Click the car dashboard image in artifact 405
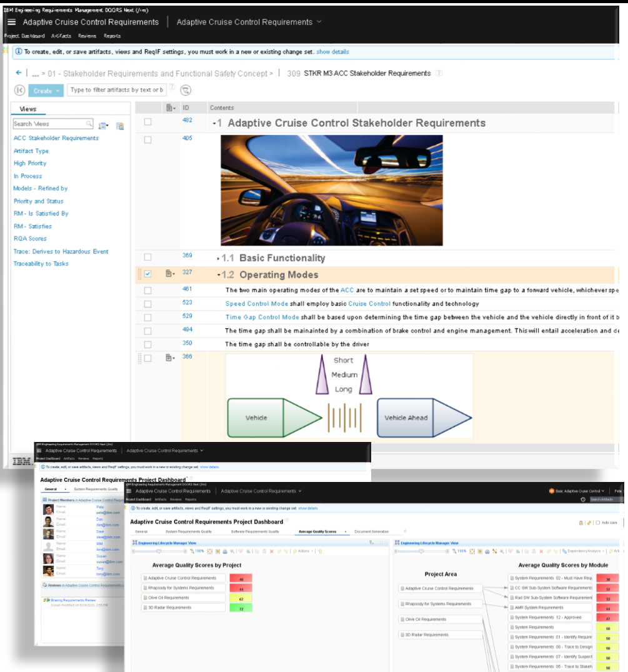The width and height of the screenshot is (628, 672). pyautogui.click(x=332, y=190)
